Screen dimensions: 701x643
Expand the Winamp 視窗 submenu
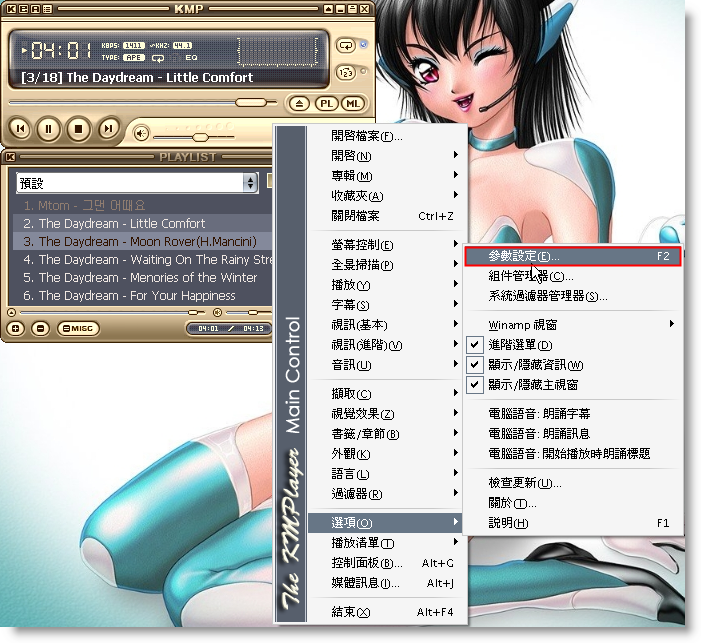click(x=573, y=325)
